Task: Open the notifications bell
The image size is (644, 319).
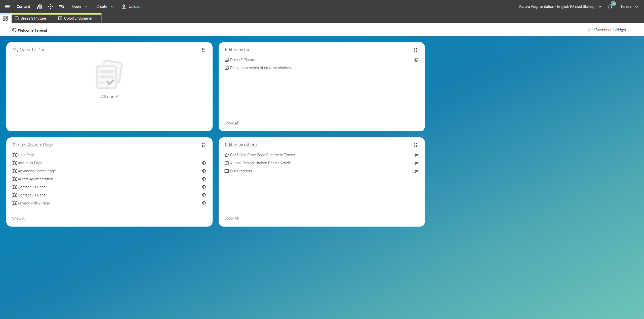Action: click(x=610, y=7)
